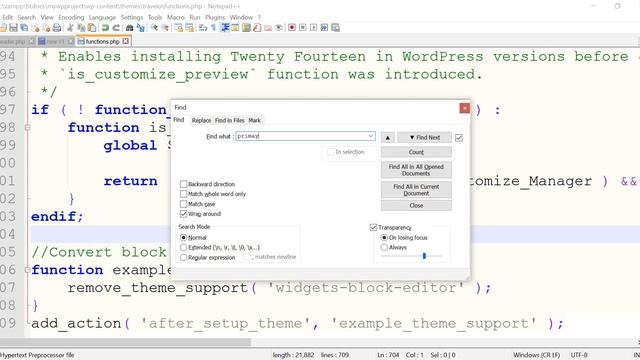Click the Copy toolbar icon
This screenshot has width=640, height=360.
click(x=81, y=28)
